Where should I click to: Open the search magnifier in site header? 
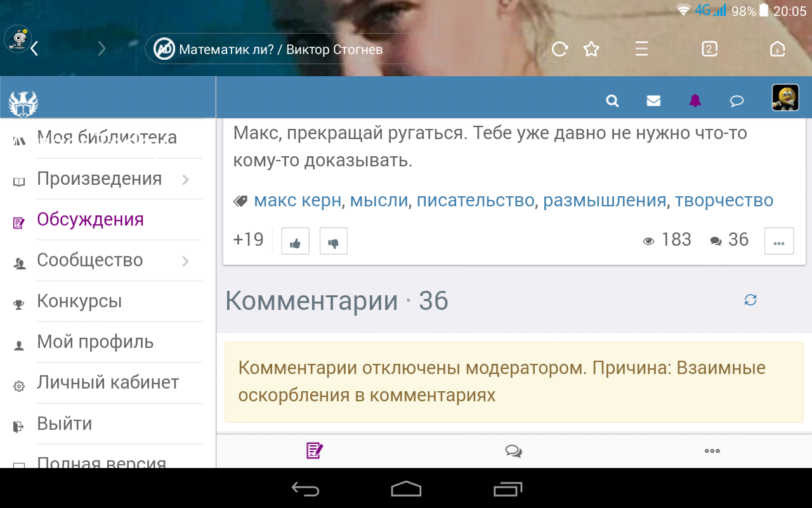pyautogui.click(x=612, y=100)
